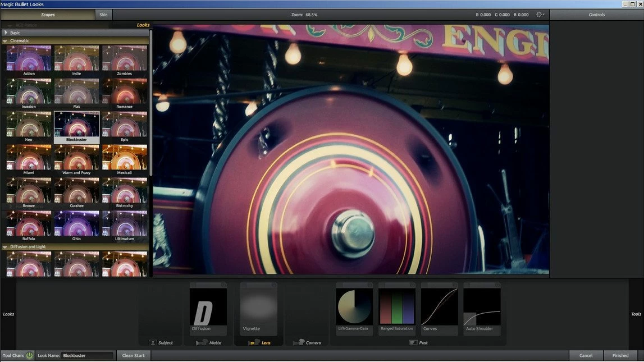Click the Subject stage icon
Viewport: 644px width, 362px height.
coord(153,342)
